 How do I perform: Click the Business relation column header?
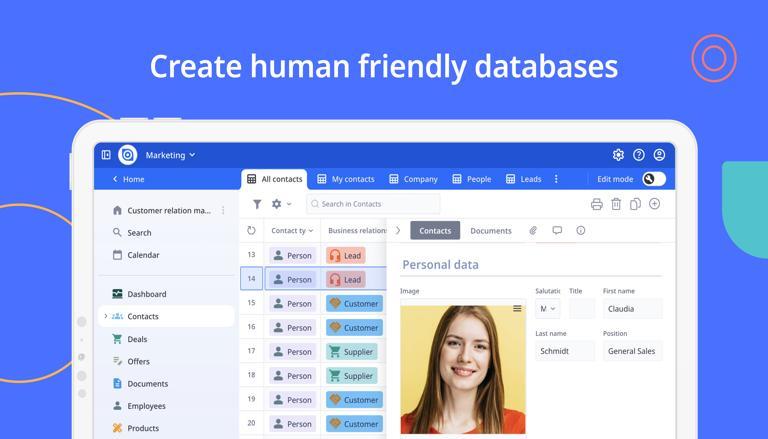point(357,231)
